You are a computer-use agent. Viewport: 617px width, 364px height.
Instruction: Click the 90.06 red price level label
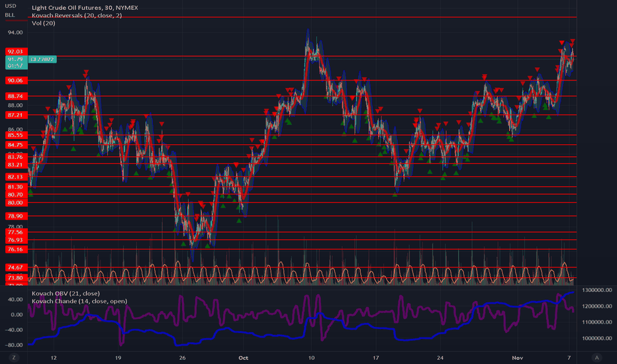click(x=15, y=80)
